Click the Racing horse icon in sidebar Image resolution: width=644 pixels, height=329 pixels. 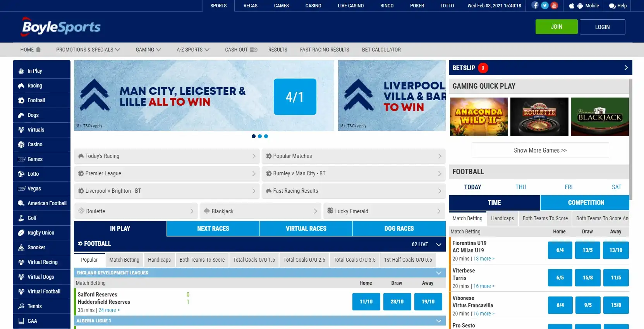point(21,86)
